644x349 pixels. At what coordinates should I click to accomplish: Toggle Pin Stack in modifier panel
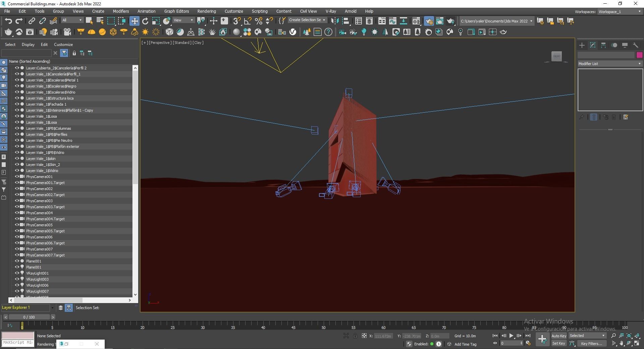[x=582, y=117]
